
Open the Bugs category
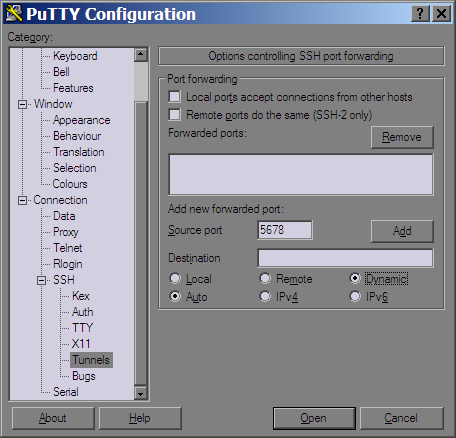point(84,376)
